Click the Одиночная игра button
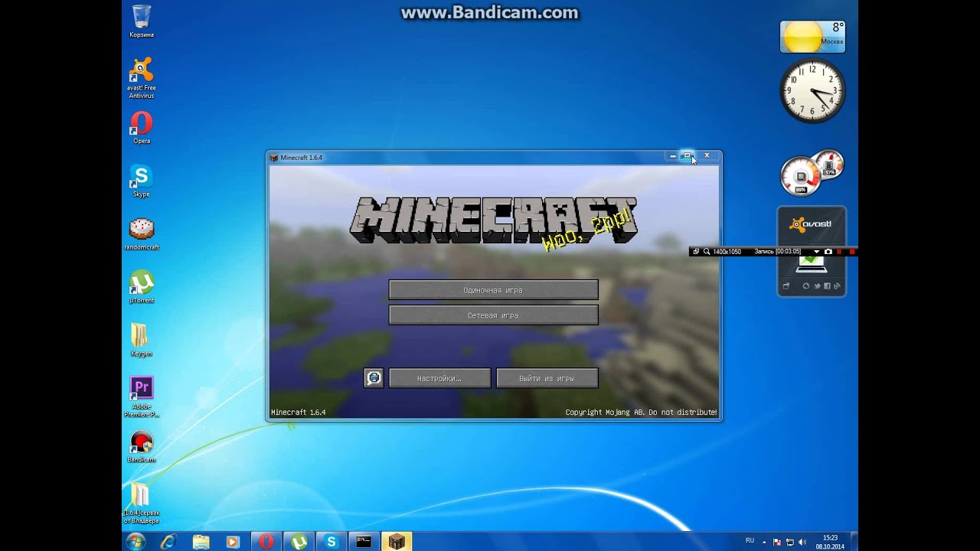The image size is (980, 551). pos(493,290)
